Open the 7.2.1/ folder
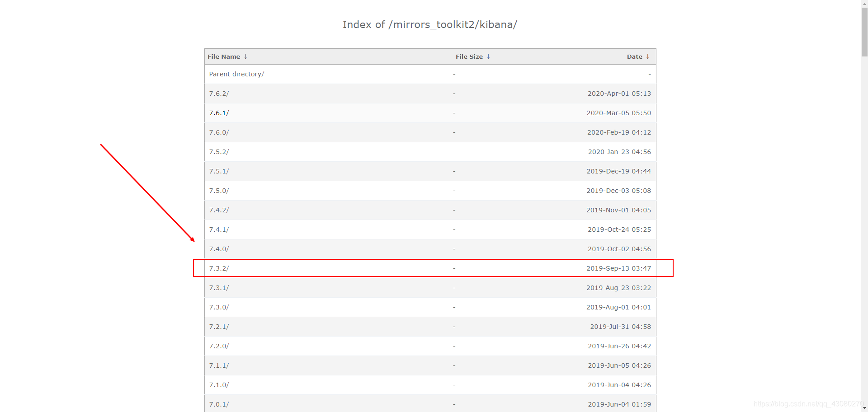 pos(219,327)
